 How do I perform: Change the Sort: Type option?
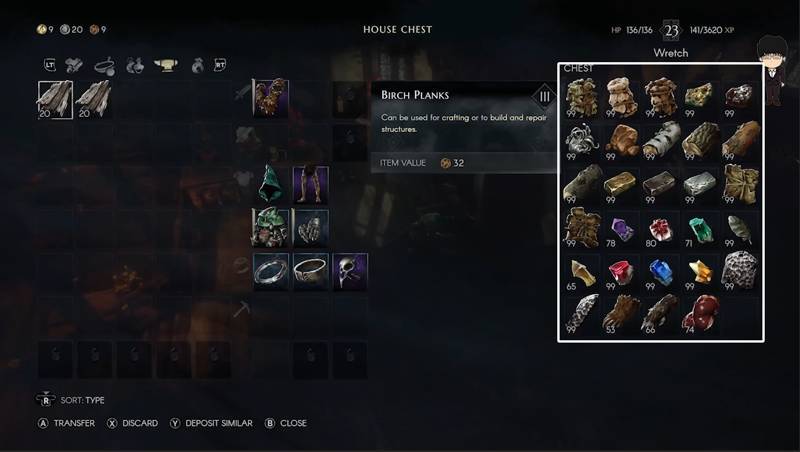coord(71,400)
